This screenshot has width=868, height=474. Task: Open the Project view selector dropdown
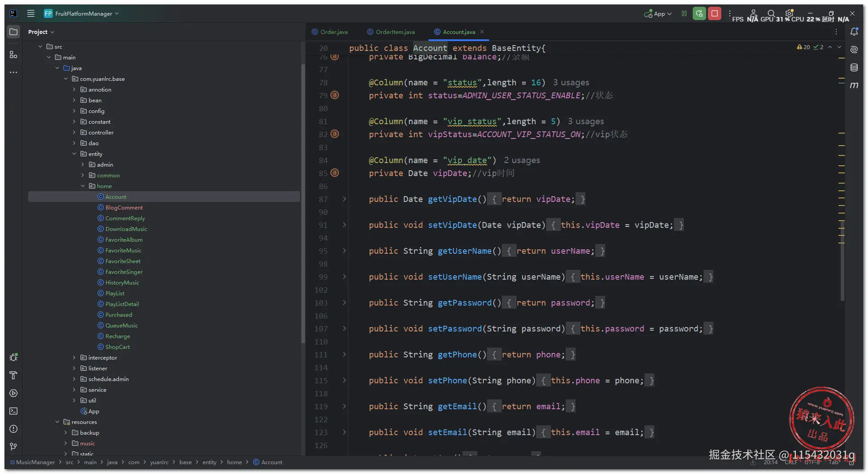[41, 32]
